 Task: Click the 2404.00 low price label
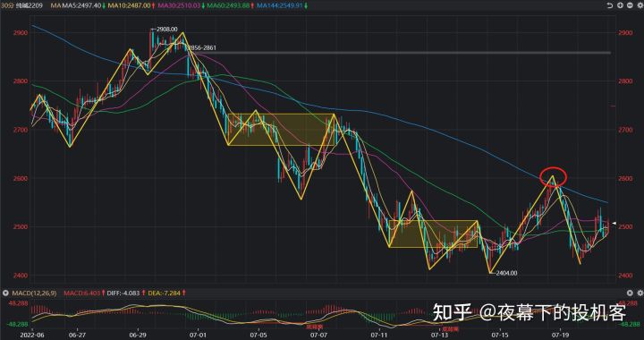(506, 272)
